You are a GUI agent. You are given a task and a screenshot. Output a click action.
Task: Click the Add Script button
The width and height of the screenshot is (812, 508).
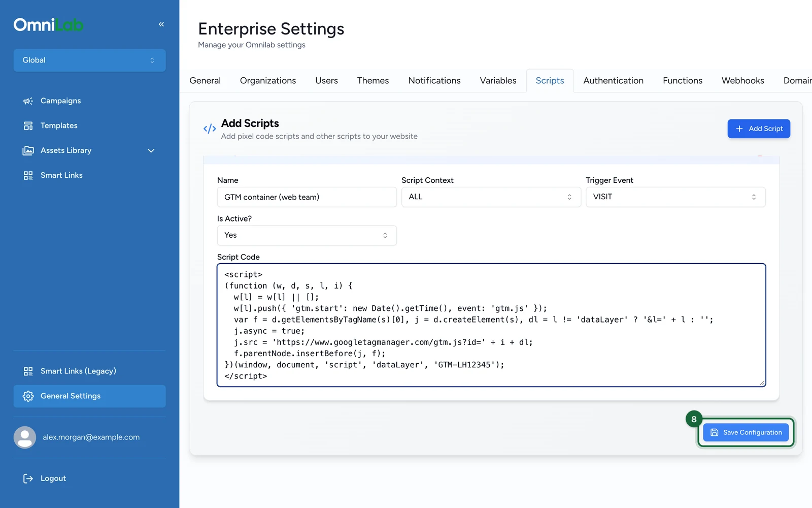tap(759, 129)
